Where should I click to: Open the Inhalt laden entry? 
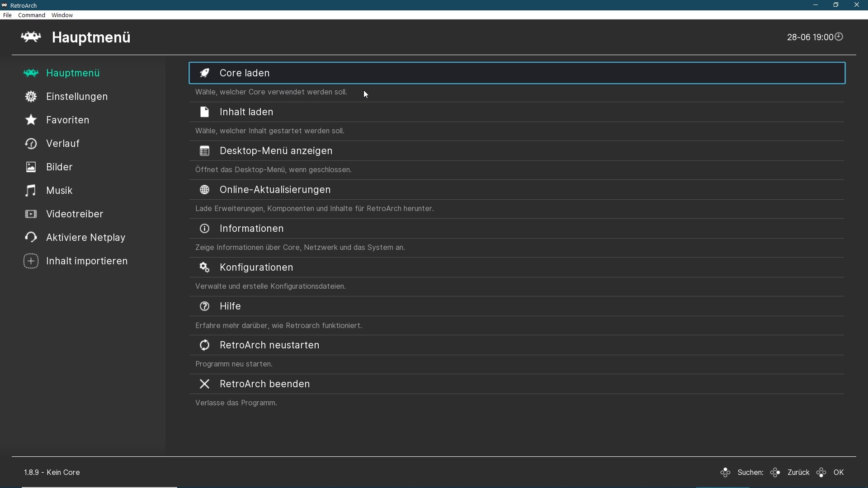pos(517,112)
